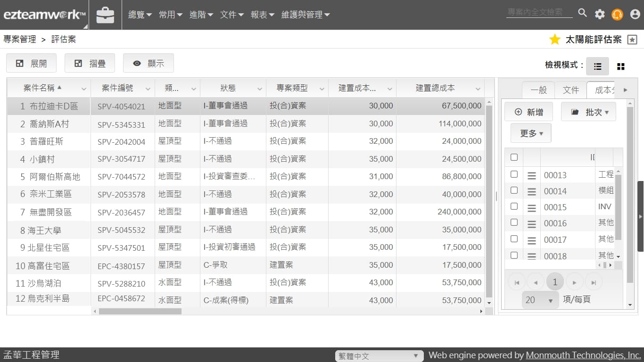644x362 pixels.
Task: Open the hamburger menu for row 00013
Action: point(532,175)
